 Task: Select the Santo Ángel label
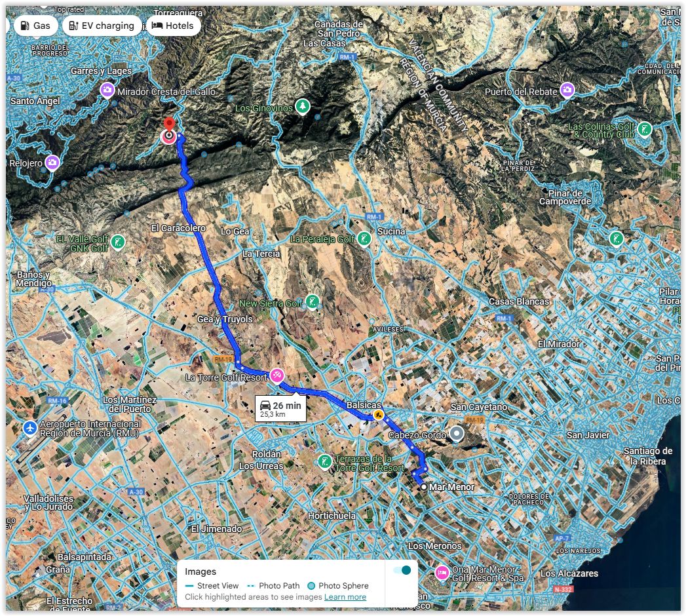pyautogui.click(x=35, y=101)
